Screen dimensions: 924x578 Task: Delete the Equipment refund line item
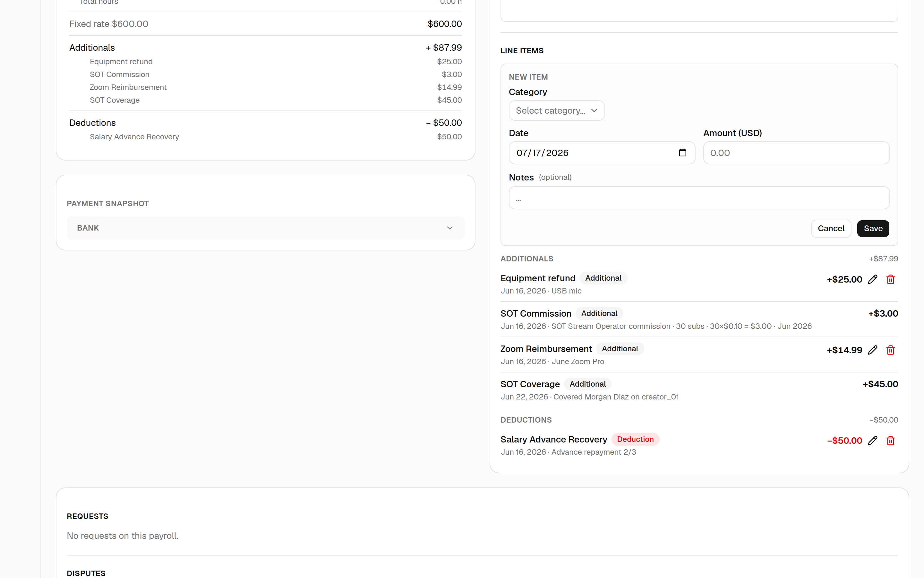pos(890,279)
